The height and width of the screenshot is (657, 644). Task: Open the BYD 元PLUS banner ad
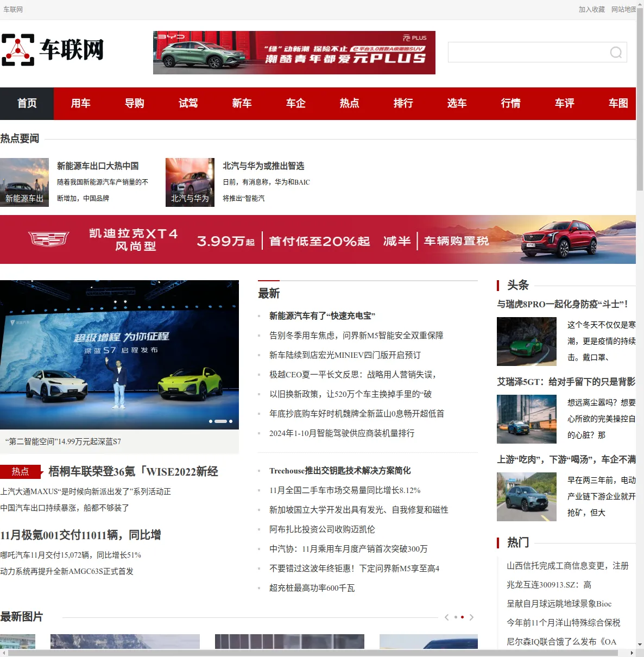294,53
